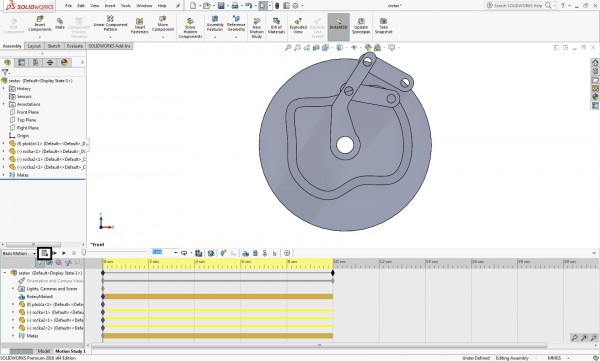Click the Calculate motion study icon

[44, 253]
